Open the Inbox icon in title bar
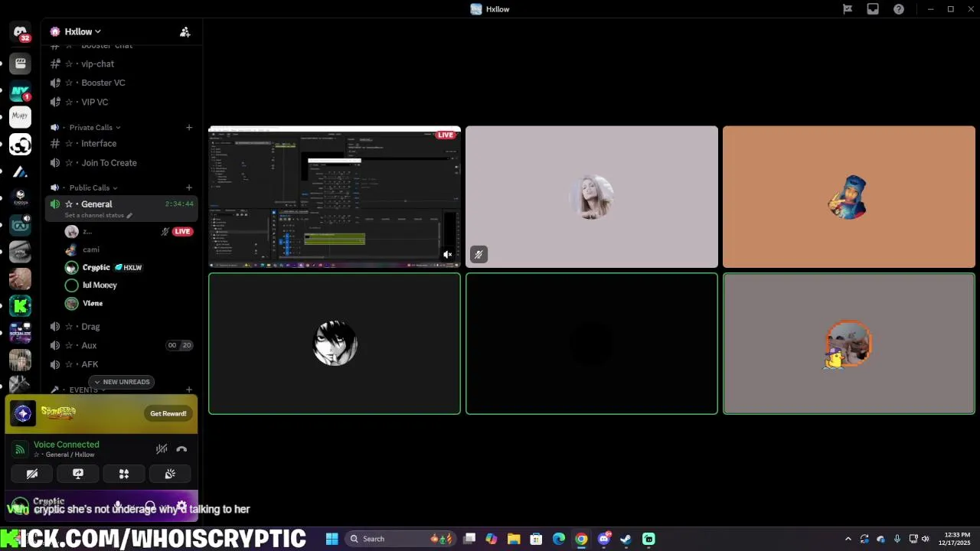Screen dimensions: 980x551 point(873,9)
